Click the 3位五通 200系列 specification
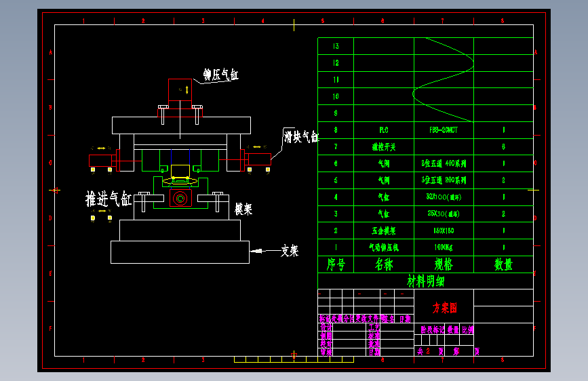This screenshot has height=381, width=588. point(444,180)
